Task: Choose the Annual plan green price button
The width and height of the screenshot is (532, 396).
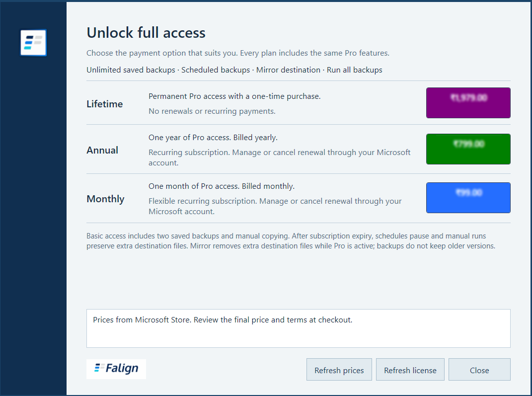Action: 468,149
